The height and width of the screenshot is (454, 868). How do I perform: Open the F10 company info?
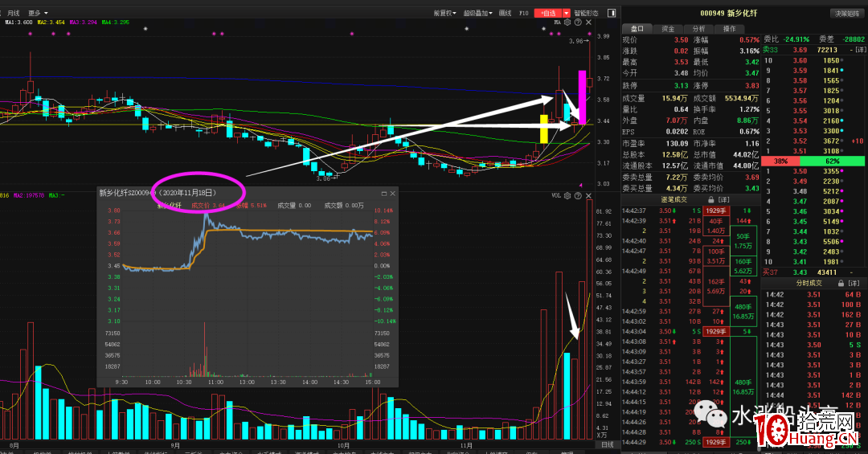(524, 13)
